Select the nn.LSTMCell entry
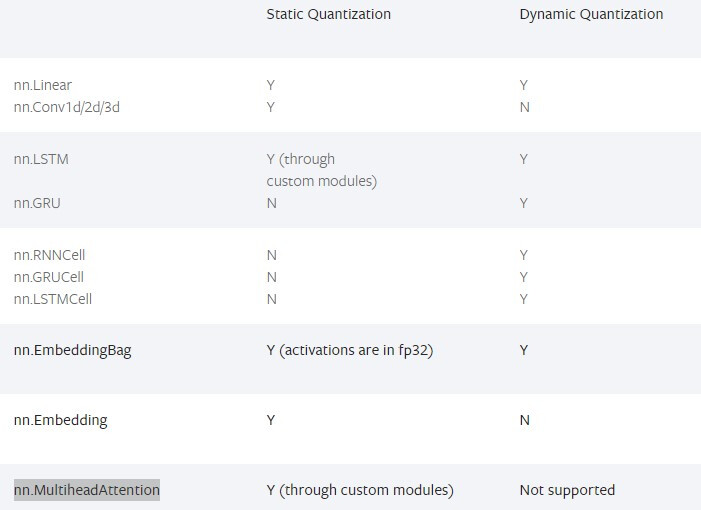Viewport: 701px width, 510px height. click(53, 299)
